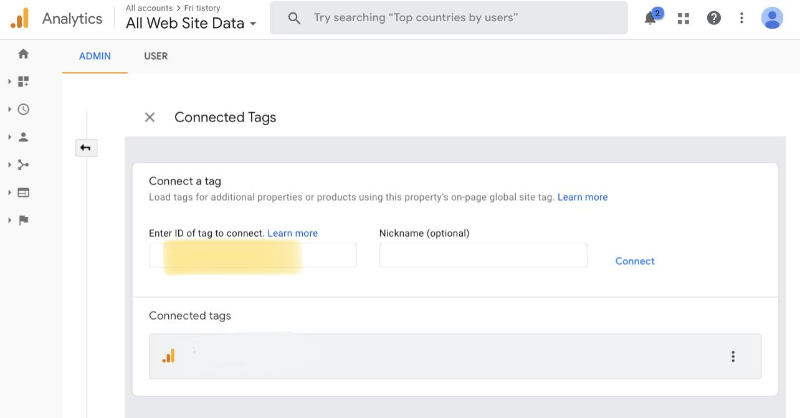This screenshot has height=418, width=800.
Task: Open the Audience person icon
Action: 23,137
